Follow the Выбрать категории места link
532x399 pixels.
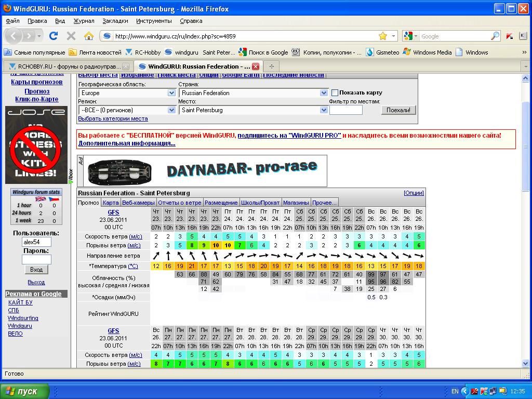[x=113, y=118]
